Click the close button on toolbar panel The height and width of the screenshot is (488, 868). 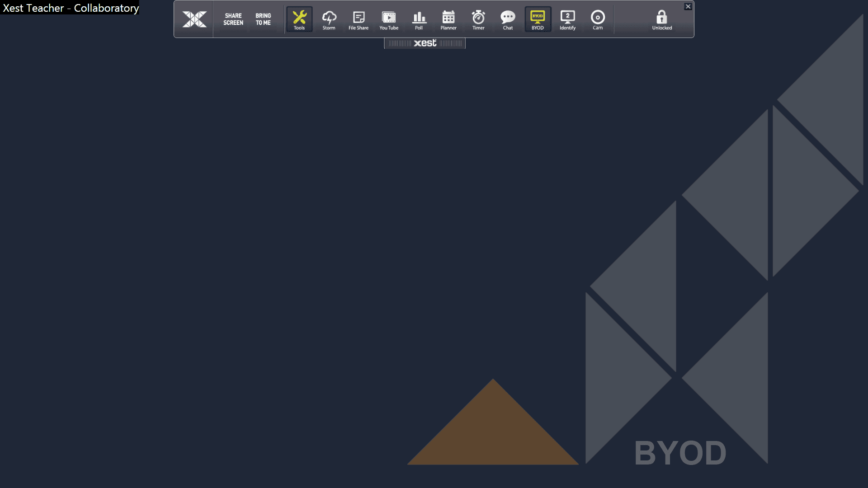tap(689, 6)
